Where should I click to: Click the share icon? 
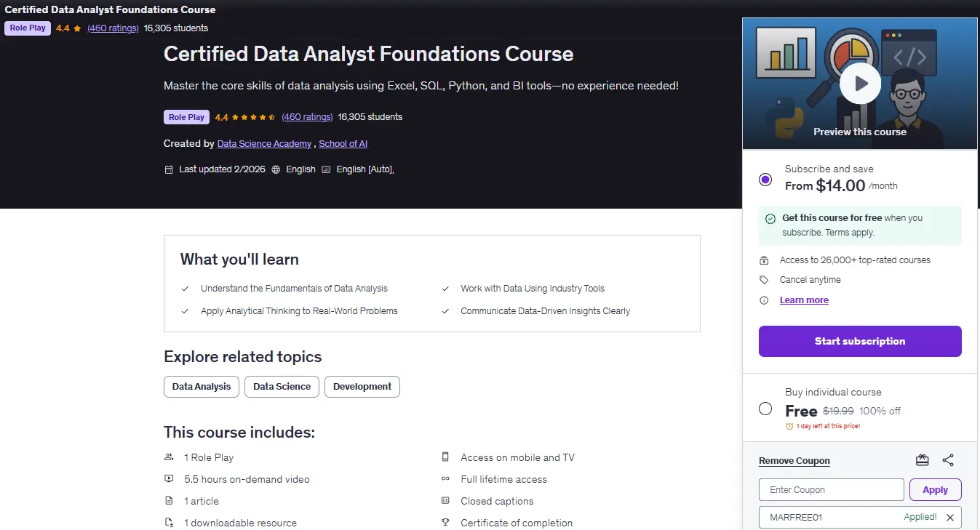click(x=948, y=460)
